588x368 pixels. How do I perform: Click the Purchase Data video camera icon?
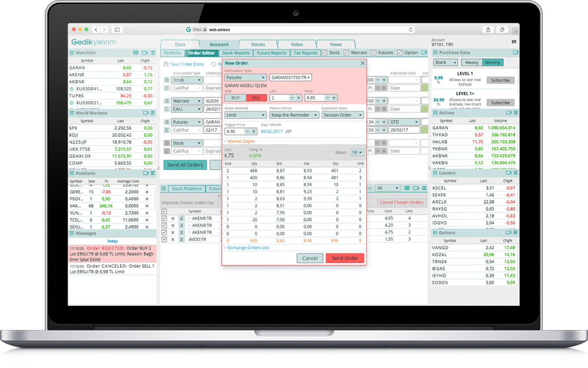[516, 52]
